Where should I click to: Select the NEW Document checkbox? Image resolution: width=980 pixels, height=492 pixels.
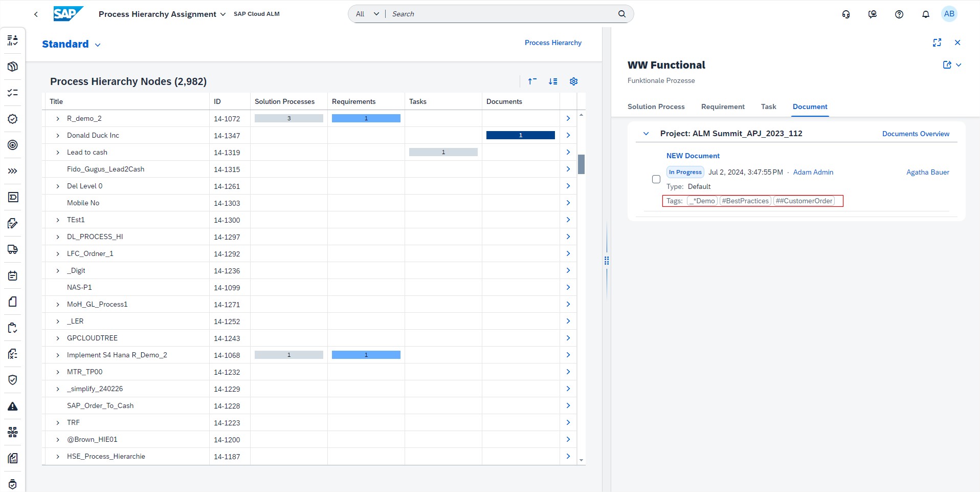tap(656, 179)
